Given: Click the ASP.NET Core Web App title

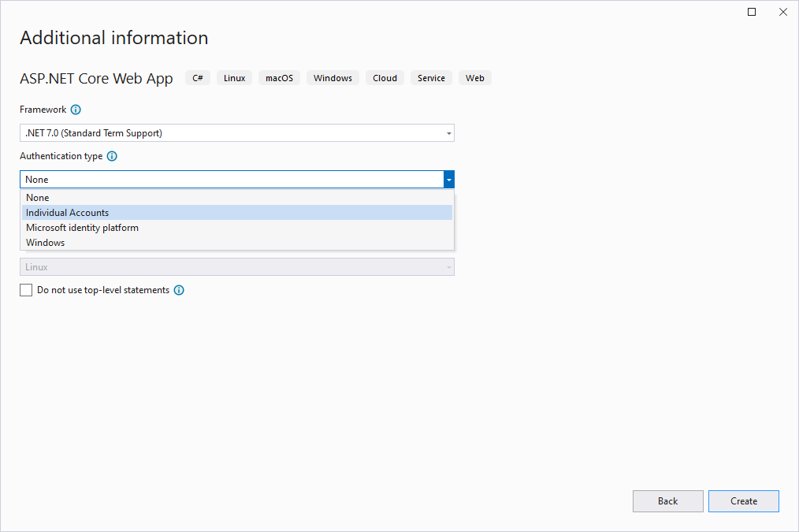Looking at the screenshot, I should pyautogui.click(x=96, y=79).
